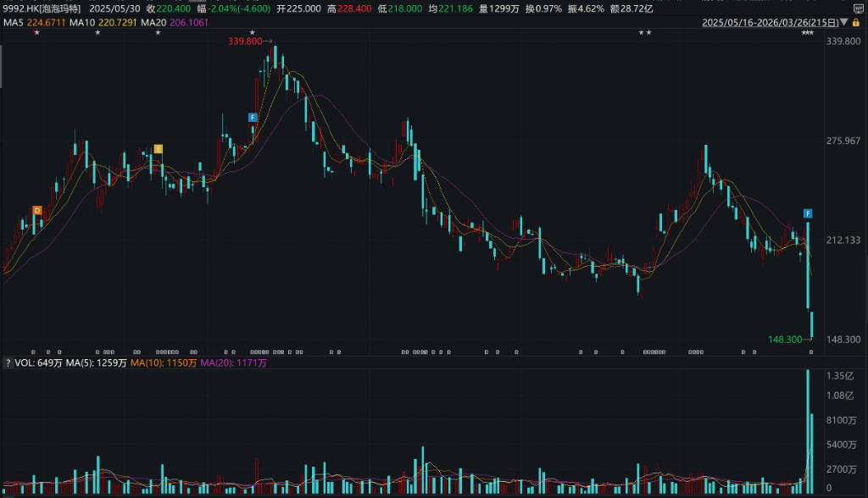Open the VOL indicator question mark help
The height and width of the screenshot is (498, 868).
8,362
